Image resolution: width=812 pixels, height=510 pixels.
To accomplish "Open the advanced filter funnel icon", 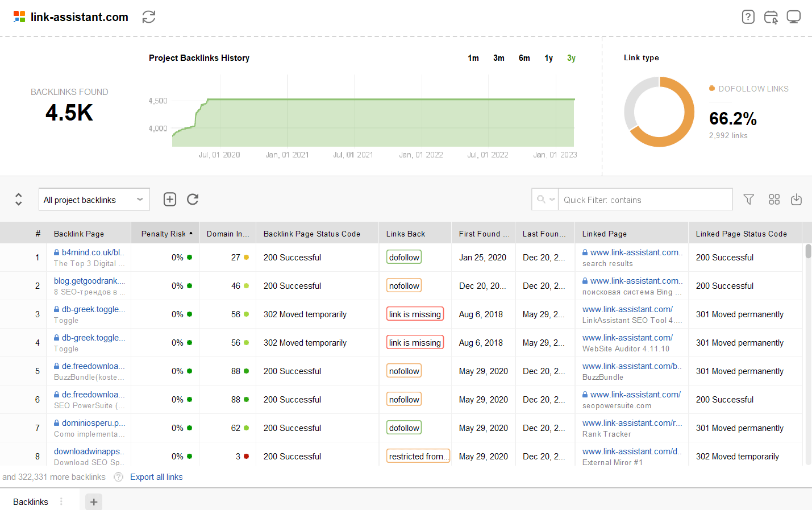I will click(749, 199).
